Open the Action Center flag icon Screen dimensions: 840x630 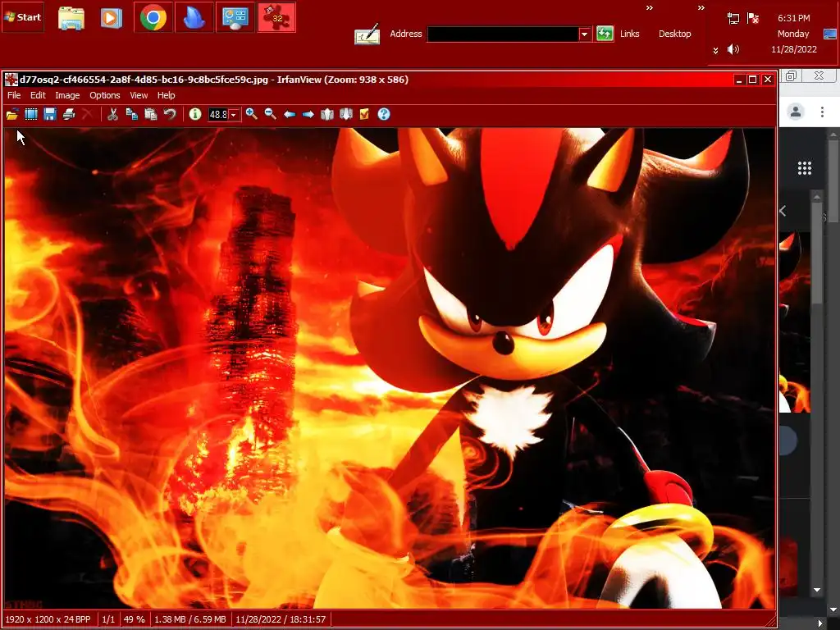click(753, 19)
